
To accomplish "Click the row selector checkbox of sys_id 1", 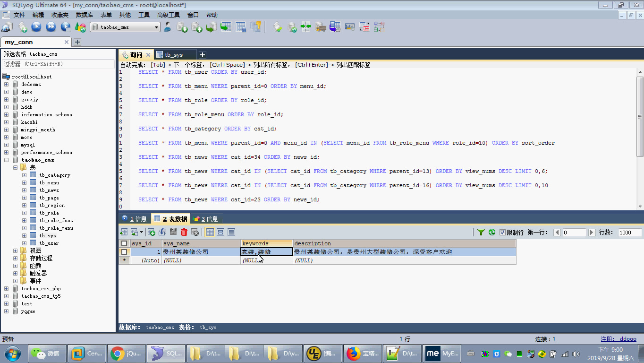I will 124,251.
